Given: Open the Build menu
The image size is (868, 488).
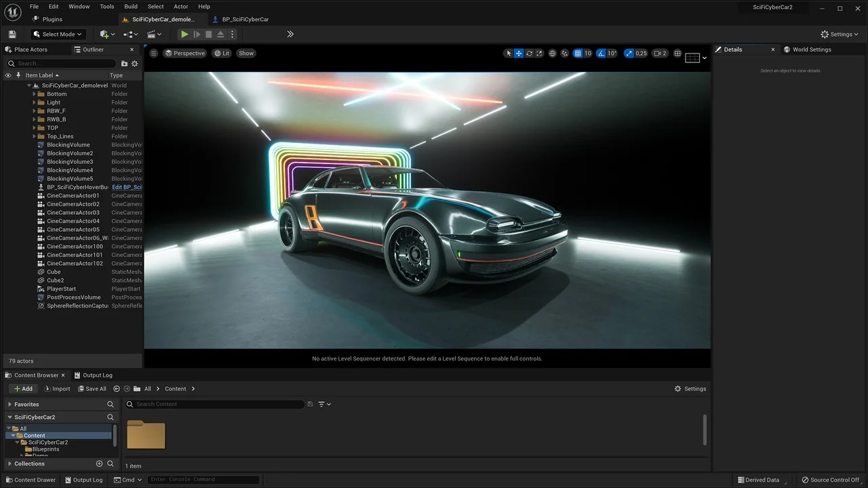Looking at the screenshot, I should click(x=131, y=6).
